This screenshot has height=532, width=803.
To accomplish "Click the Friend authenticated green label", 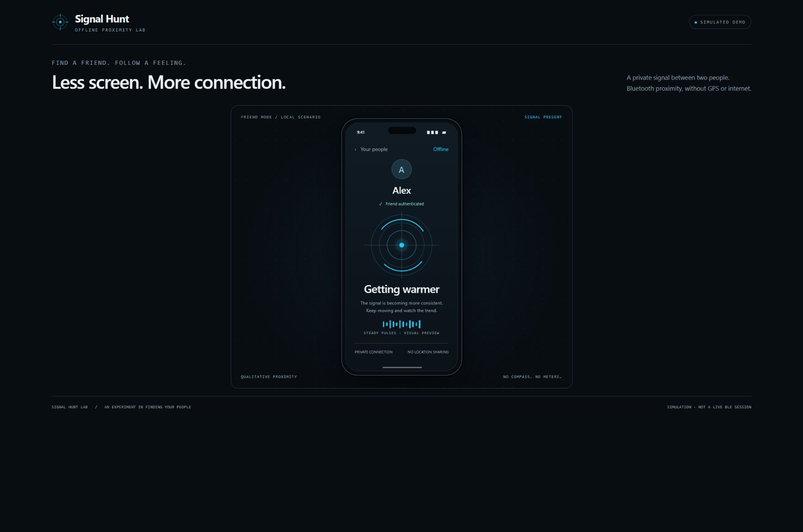I will (404, 204).
